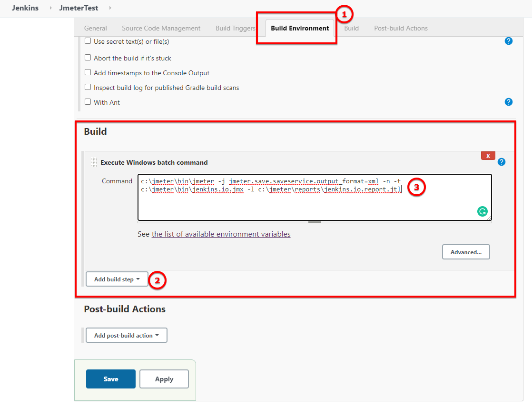Open help for Use secret text(s) option
The image size is (532, 408).
509,41
